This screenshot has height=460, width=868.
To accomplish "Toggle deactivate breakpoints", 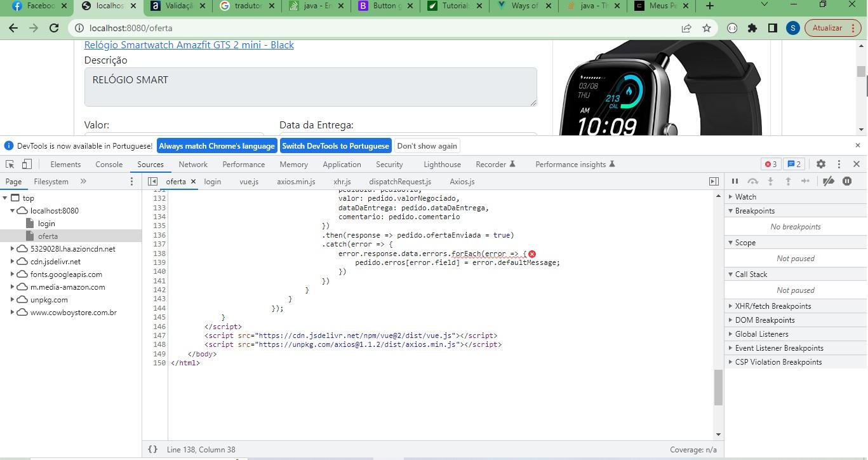I will (x=828, y=181).
